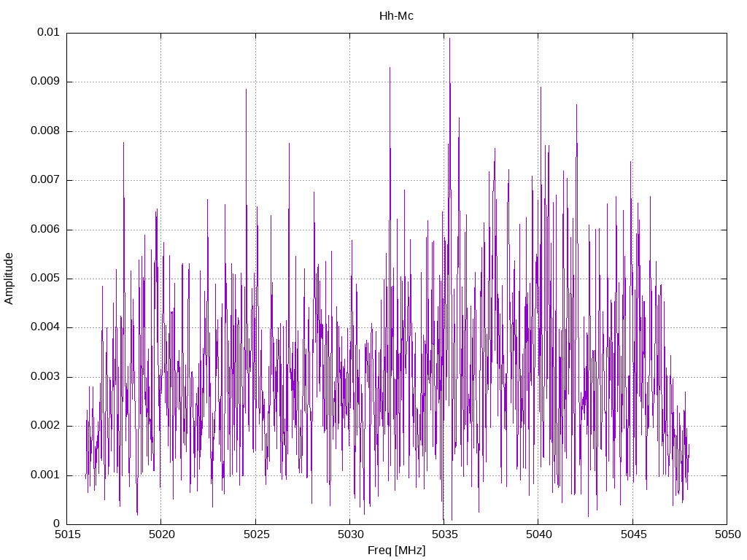The height and width of the screenshot is (560, 747).
Task: Click the y-axis tick value 0.008
Action: [45, 131]
